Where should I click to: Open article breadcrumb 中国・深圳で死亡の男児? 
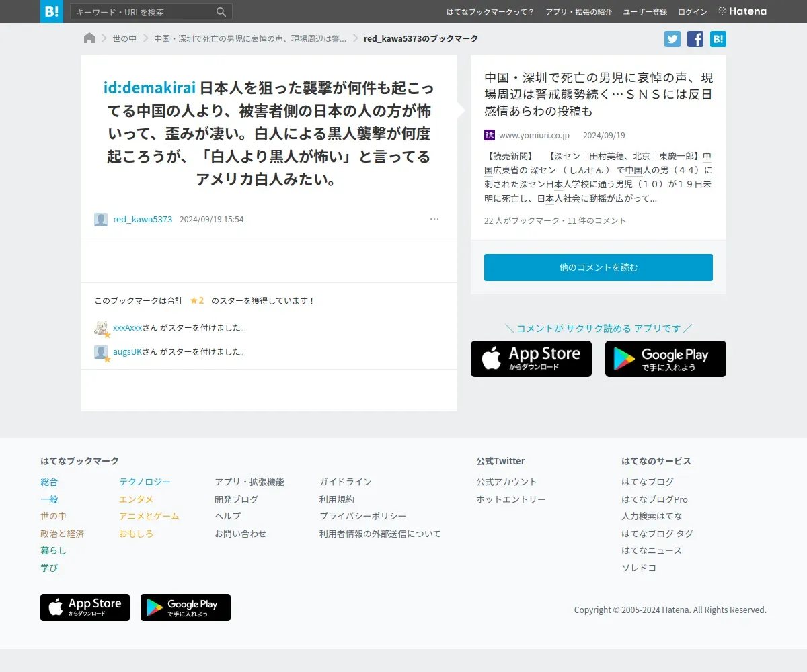coord(250,39)
